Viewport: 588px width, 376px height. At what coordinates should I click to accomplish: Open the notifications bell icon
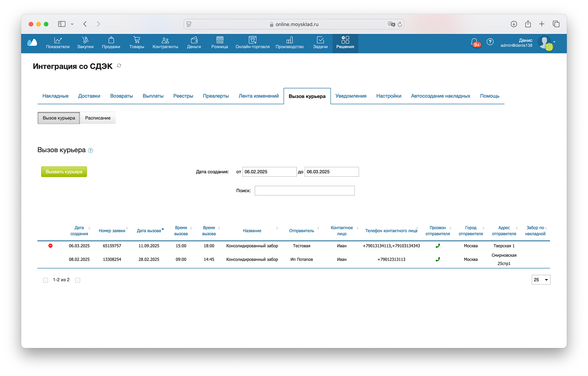(x=474, y=42)
